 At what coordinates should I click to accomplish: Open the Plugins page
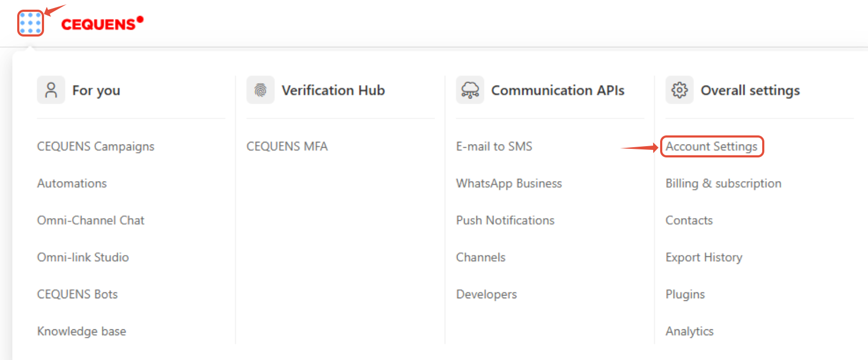(685, 294)
